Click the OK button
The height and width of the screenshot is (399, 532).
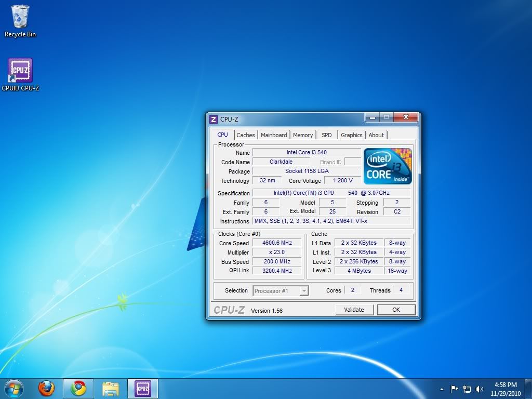click(x=396, y=310)
